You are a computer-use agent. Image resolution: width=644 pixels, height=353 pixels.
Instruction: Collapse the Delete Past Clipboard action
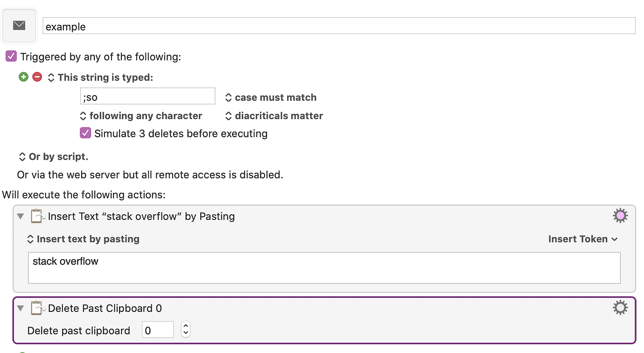(x=21, y=308)
